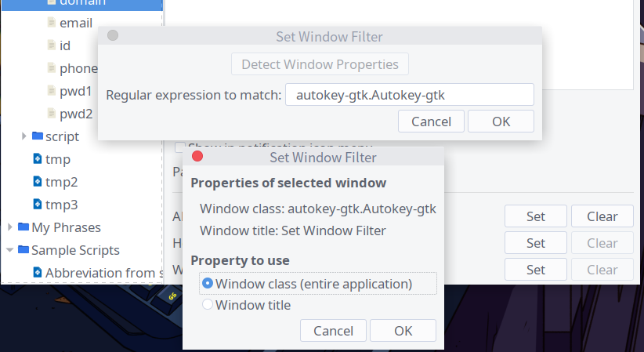The width and height of the screenshot is (644, 352).
Task: Click the pwd1 phrase file icon
Action: 51,91
